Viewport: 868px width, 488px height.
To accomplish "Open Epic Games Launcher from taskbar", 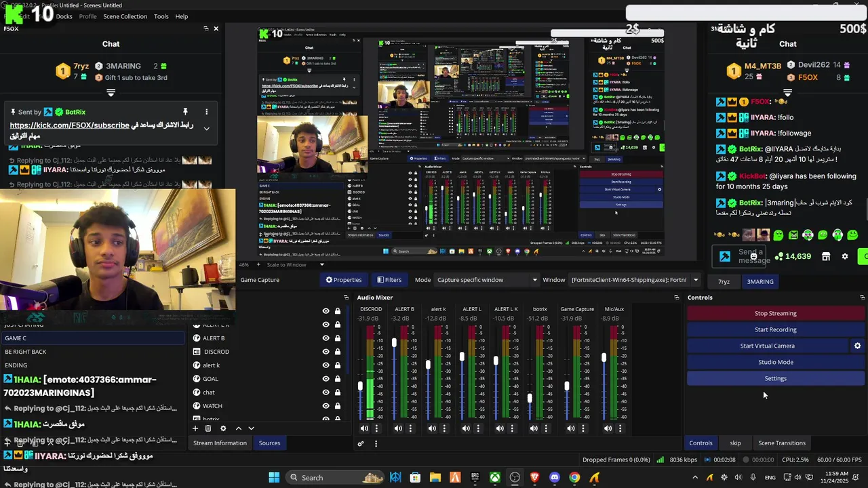I will (475, 477).
